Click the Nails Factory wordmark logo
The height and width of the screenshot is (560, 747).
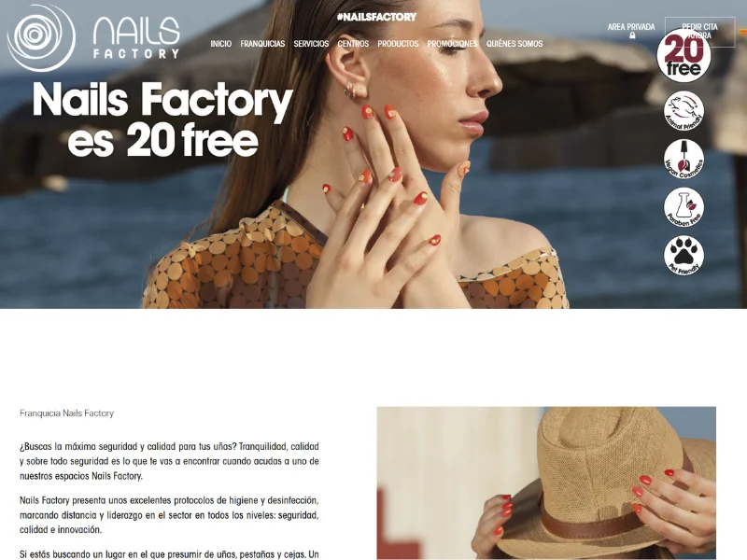tap(136, 38)
